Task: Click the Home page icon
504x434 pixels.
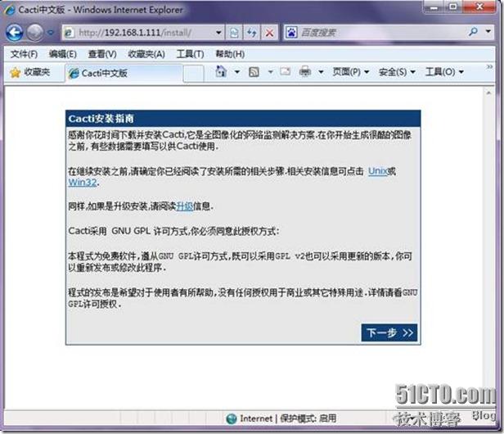Action: (221, 72)
